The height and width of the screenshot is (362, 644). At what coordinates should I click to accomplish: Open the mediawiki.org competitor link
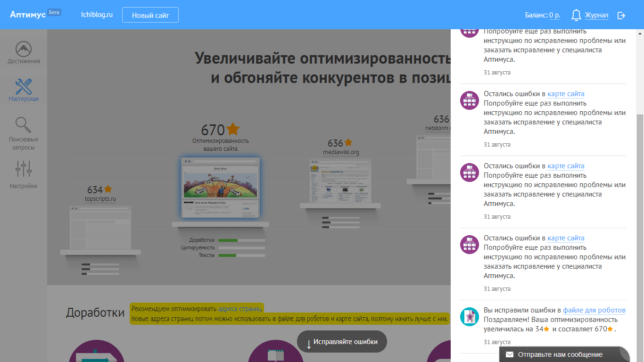[341, 152]
